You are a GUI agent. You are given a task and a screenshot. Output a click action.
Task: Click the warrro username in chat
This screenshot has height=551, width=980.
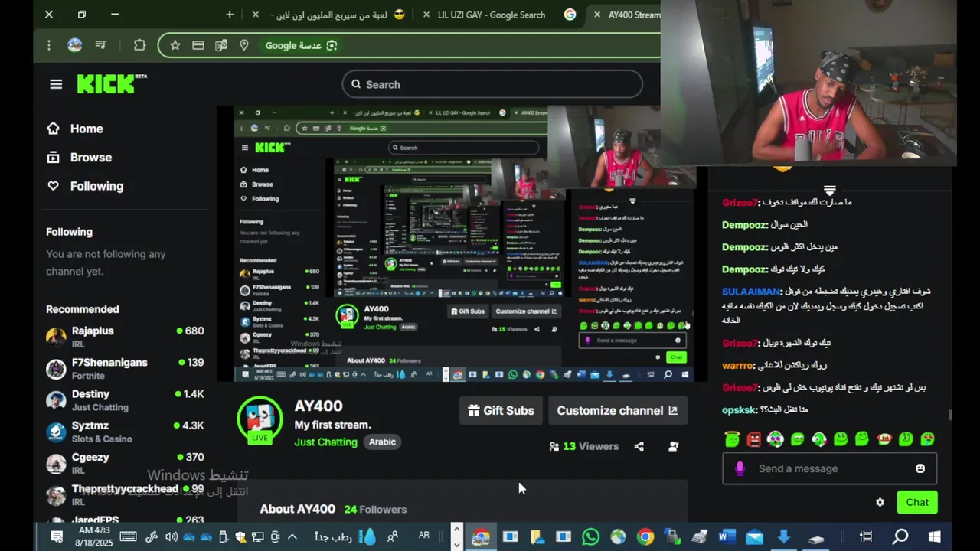738,366
